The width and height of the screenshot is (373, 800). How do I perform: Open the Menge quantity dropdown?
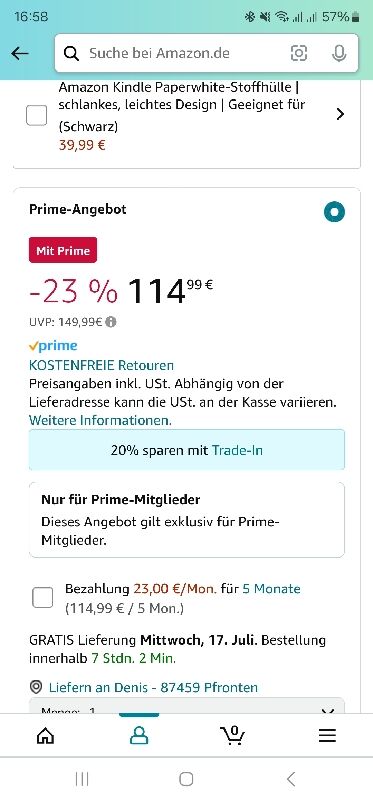click(x=187, y=706)
